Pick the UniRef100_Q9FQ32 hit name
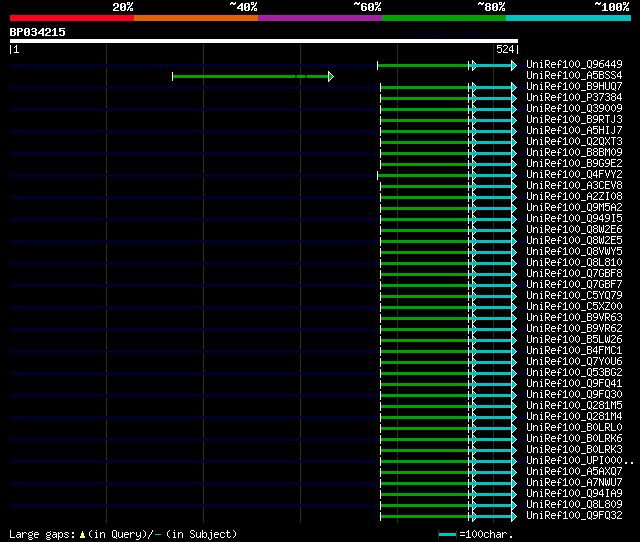Viewport: 640px width, 542px height. pyautogui.click(x=574, y=516)
